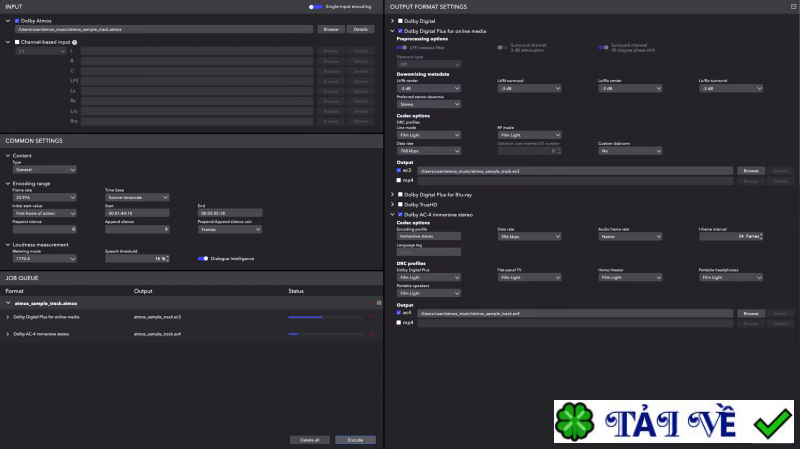
Task: Remove the Dolby Digital Plus job with its red X
Action: click(x=370, y=317)
